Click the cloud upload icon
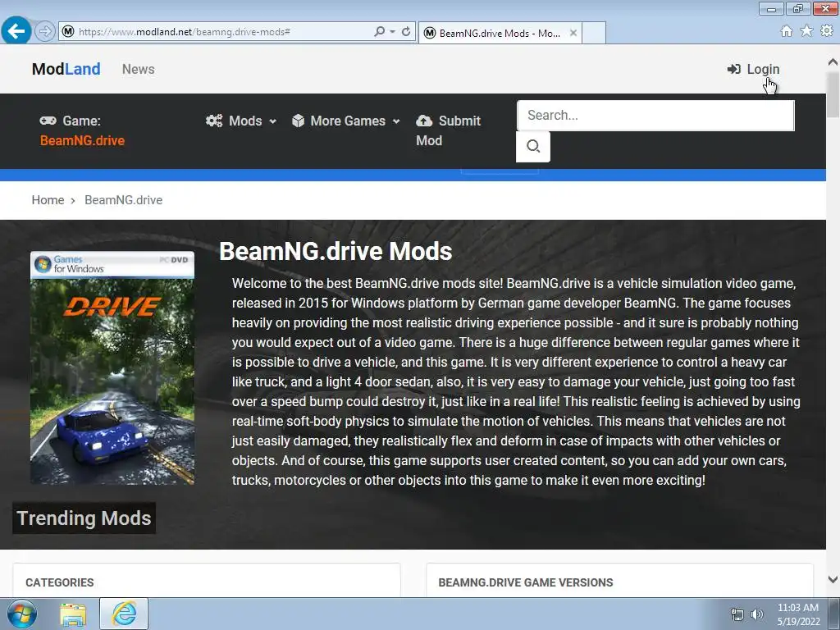Screen dimensions: 840x630 coord(424,121)
